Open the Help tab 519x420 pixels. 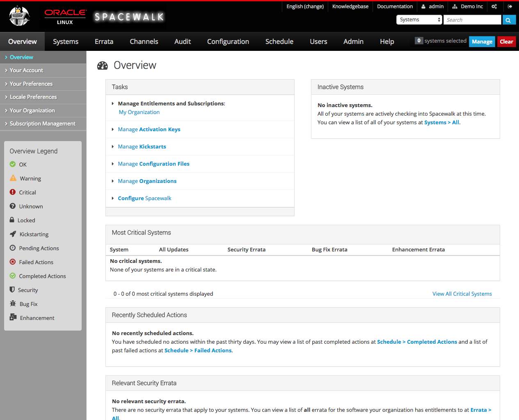click(387, 41)
